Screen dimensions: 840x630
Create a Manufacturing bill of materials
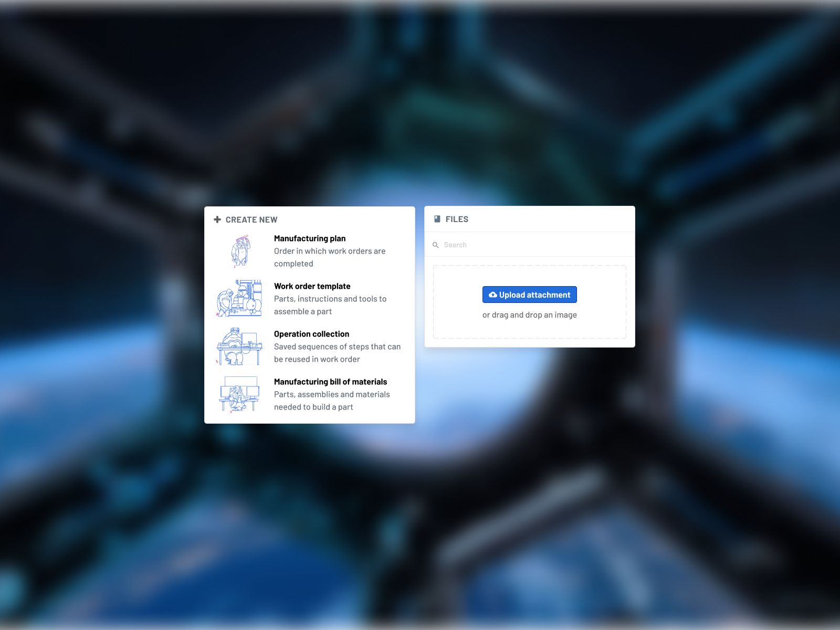pos(330,382)
